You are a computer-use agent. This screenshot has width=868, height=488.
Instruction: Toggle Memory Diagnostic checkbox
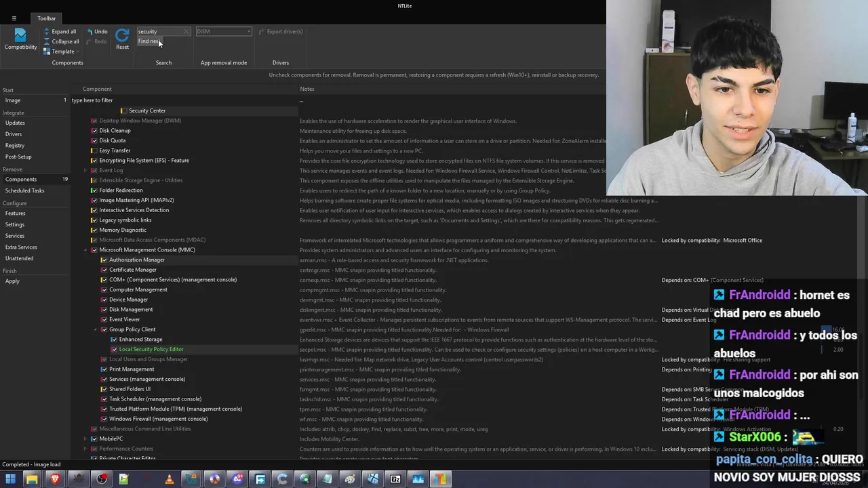pos(94,230)
